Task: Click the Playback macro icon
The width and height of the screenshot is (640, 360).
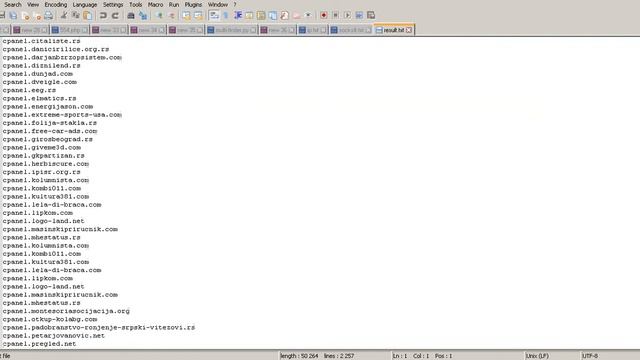Action: coord(347,16)
